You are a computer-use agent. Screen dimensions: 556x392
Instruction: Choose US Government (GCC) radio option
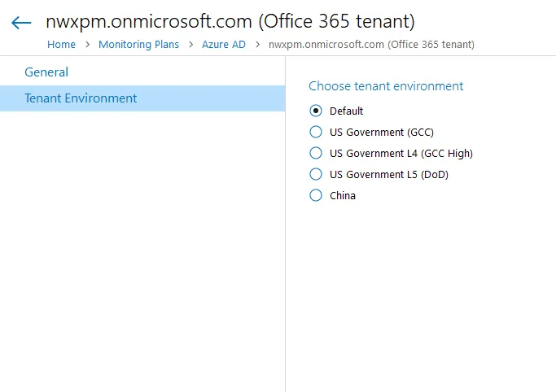point(316,132)
